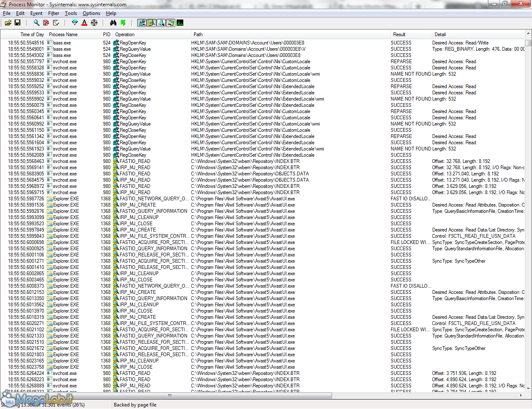Screen dimensions: 532x409
Task: Click the Save floppy disk icon
Action: [x=17, y=23]
